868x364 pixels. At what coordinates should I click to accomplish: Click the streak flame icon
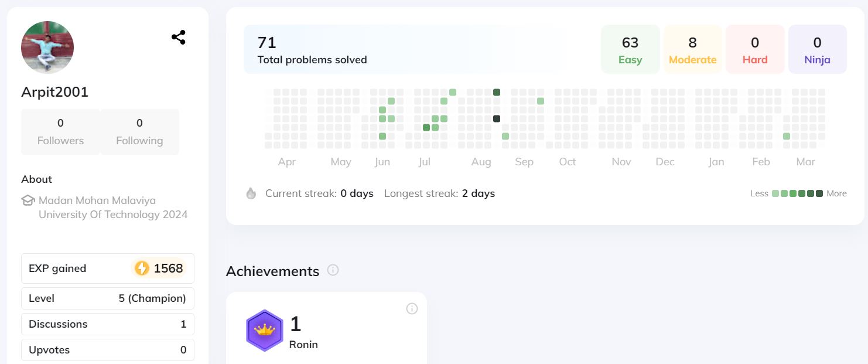(251, 193)
